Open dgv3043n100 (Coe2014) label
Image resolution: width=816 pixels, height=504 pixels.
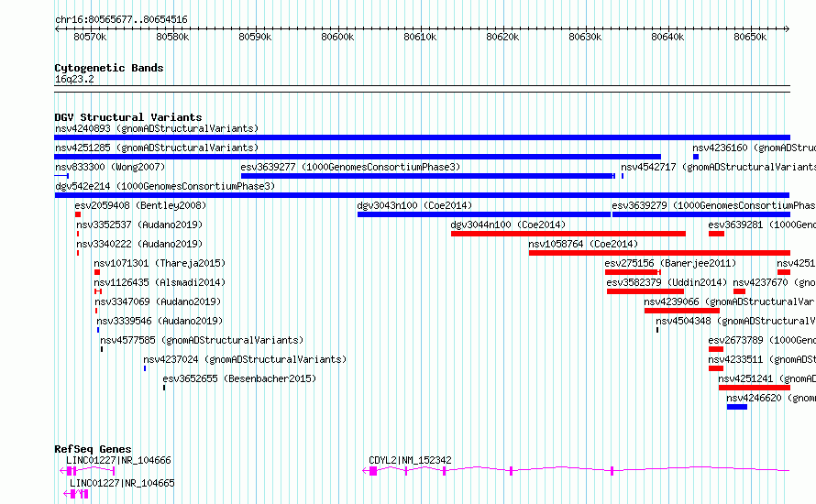pos(414,205)
